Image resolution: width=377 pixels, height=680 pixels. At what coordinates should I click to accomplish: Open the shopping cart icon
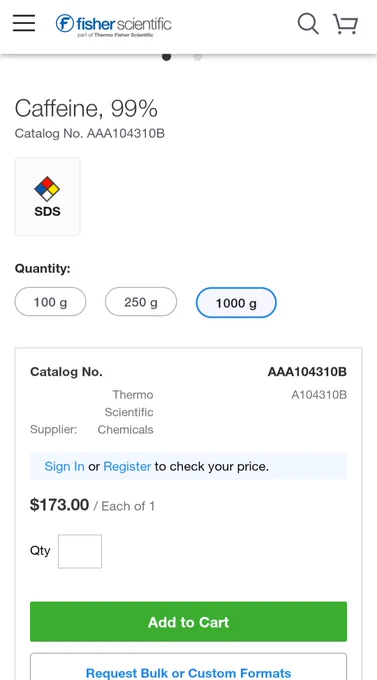(x=345, y=24)
